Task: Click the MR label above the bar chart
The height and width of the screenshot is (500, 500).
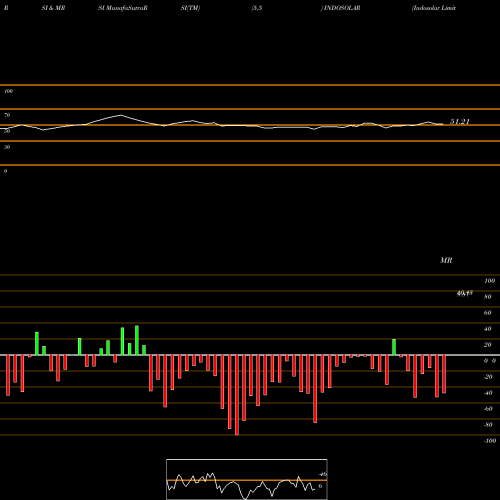Action: [x=446, y=260]
